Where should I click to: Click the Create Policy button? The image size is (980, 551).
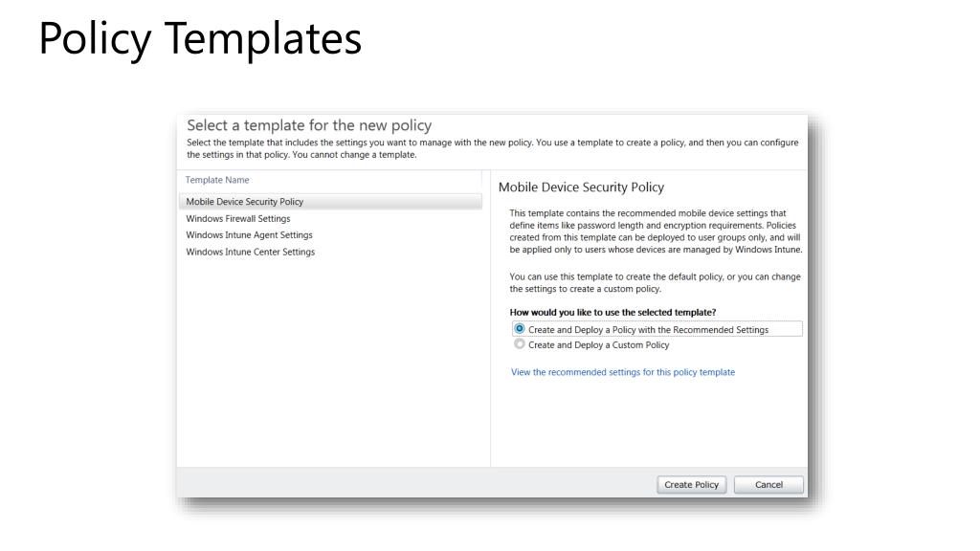point(691,485)
